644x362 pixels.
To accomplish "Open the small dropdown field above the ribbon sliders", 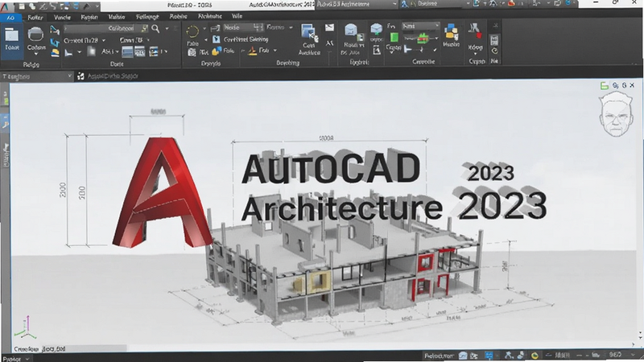I will coord(420,26).
